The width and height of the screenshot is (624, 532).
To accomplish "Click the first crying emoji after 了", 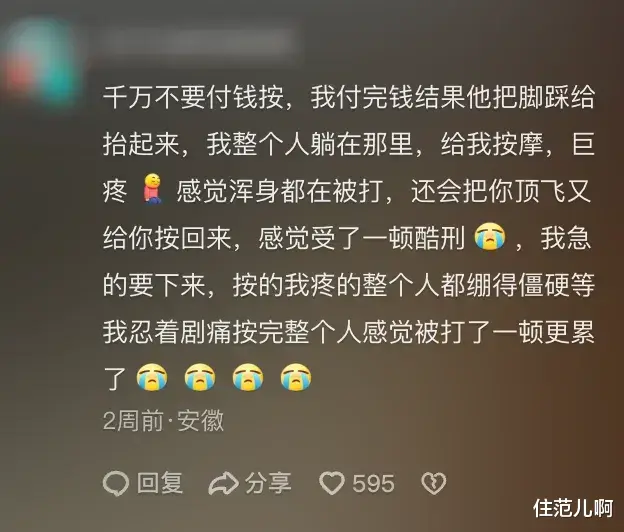I will pyautogui.click(x=152, y=377).
